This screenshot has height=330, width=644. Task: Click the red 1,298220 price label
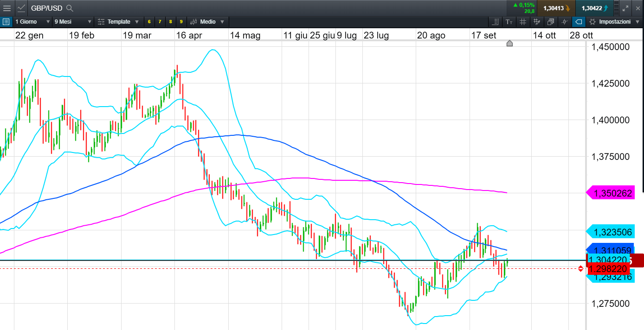tap(609, 269)
